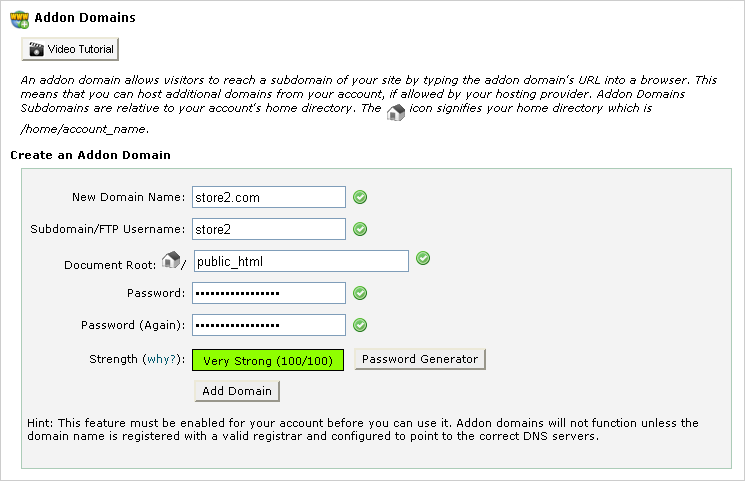Open the 'why?' strength link
The height and width of the screenshot is (481, 745).
point(161,359)
